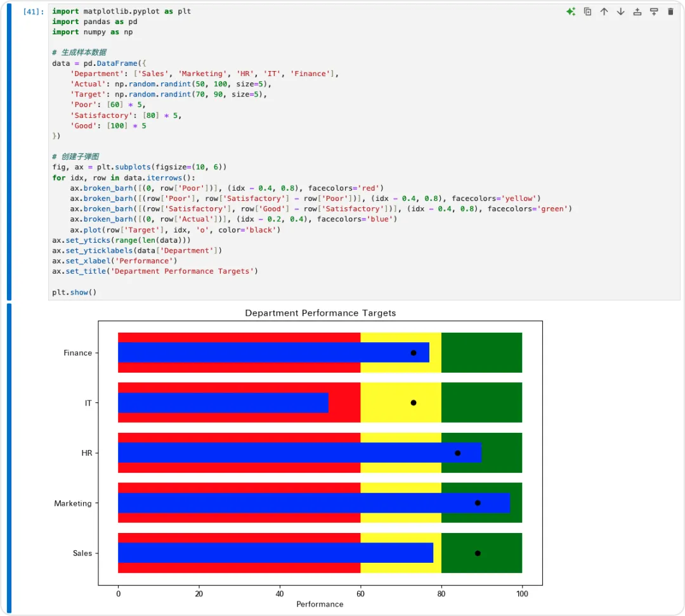Screen dimensions: 685x616
Task: Click the ax.set_yticklabels(data['Department']) line
Action: (137, 250)
